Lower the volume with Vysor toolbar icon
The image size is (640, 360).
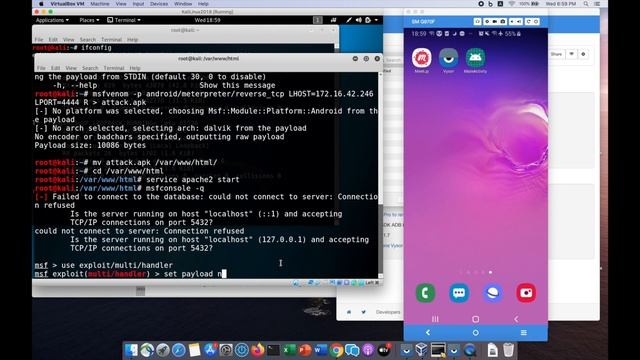pyautogui.click(x=512, y=22)
